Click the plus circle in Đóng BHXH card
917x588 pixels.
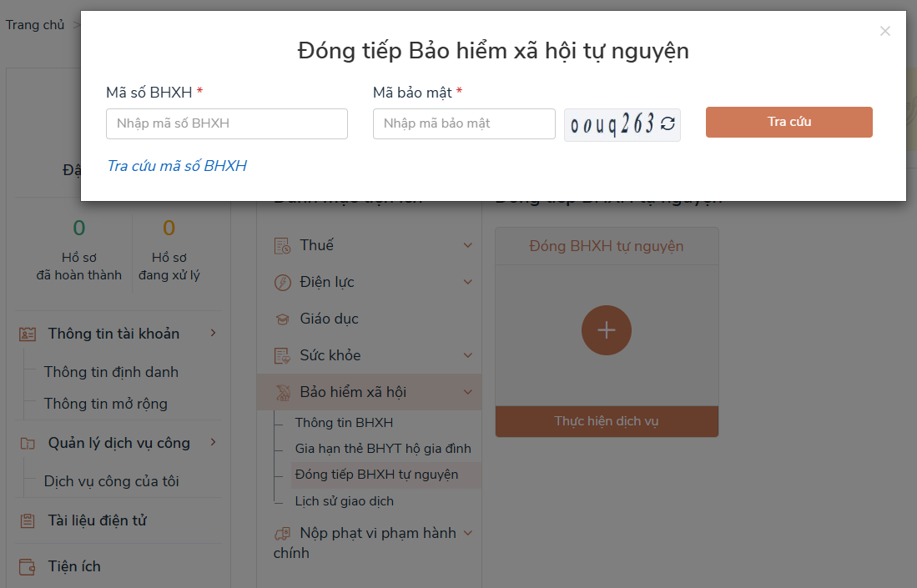607,330
